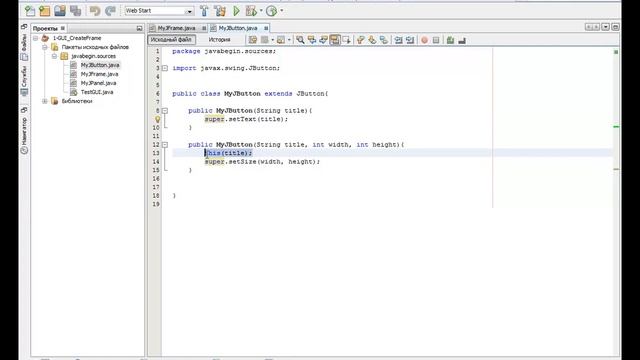This screenshot has width=640, height=360.
Task: Toggle rectangular selection icon
Action: (346, 40)
